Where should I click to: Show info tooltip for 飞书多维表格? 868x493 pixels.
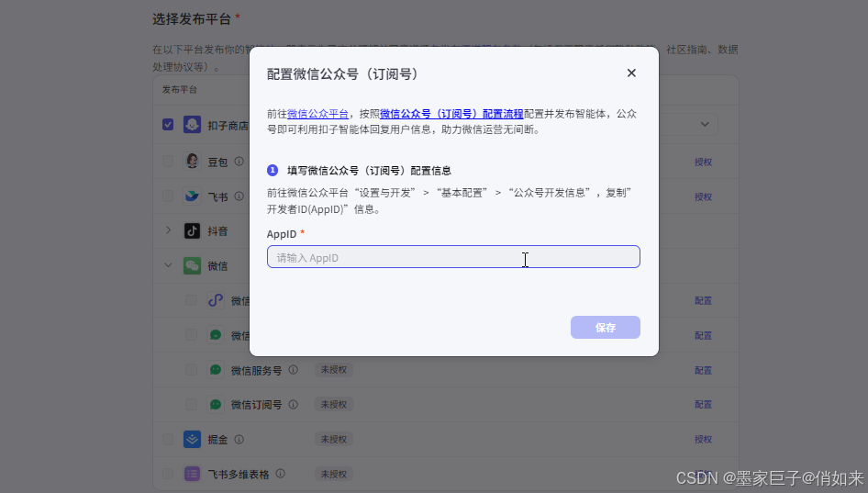coord(281,474)
